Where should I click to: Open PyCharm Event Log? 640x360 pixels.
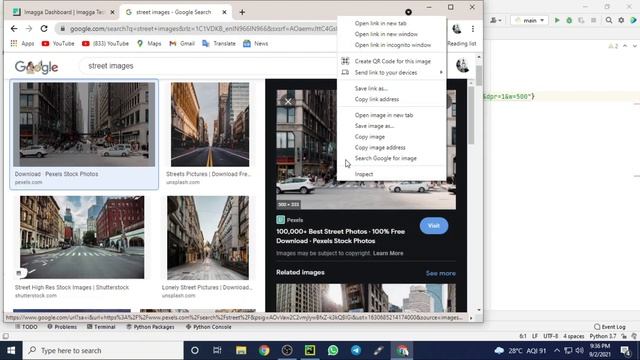[610, 327]
